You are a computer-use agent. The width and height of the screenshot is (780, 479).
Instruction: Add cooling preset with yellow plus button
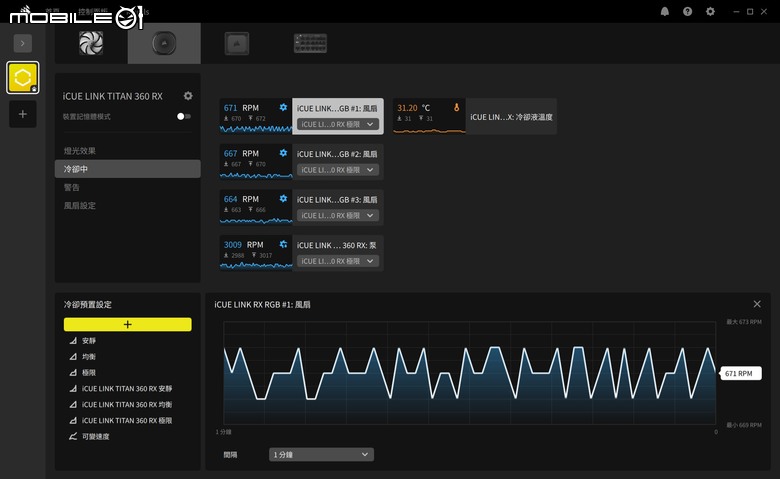pyautogui.click(x=127, y=324)
